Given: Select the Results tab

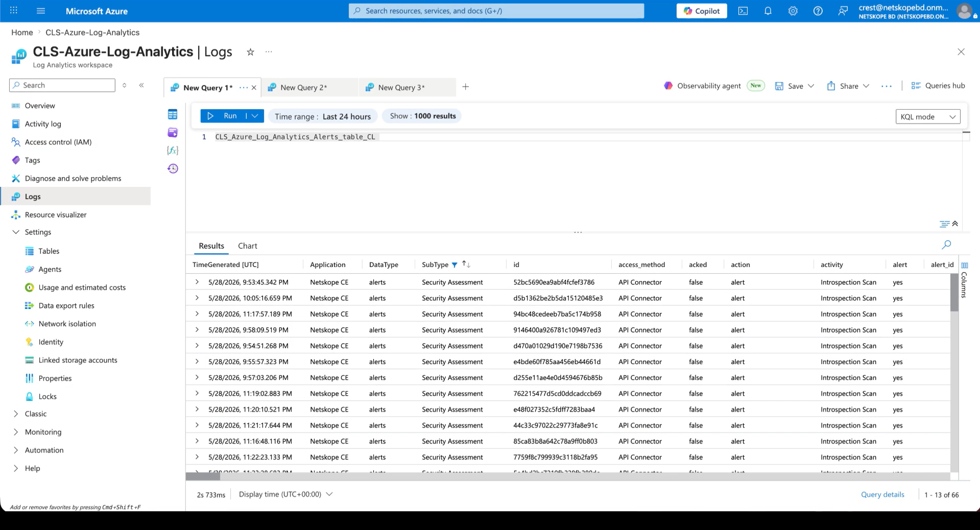Looking at the screenshot, I should tap(211, 246).
